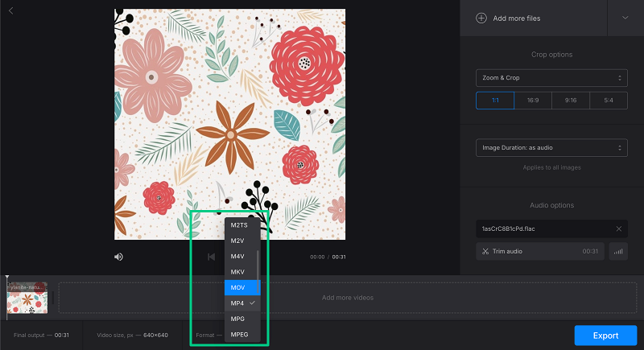Open the Zoom & Crop dropdown
644x350 pixels.
point(551,78)
